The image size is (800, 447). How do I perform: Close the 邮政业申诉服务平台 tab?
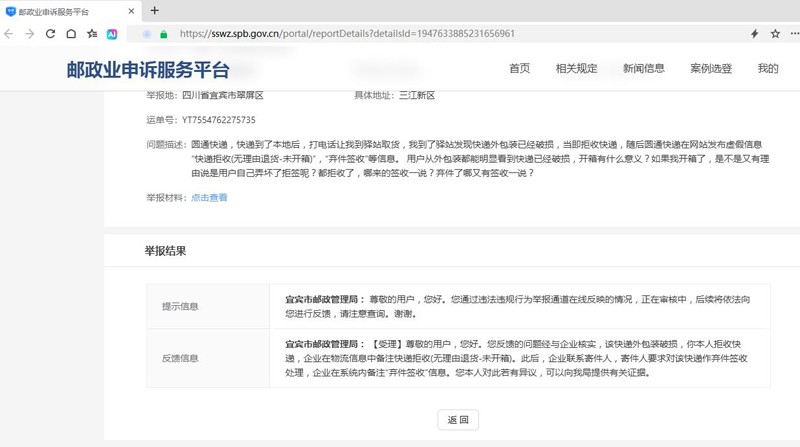128,10
